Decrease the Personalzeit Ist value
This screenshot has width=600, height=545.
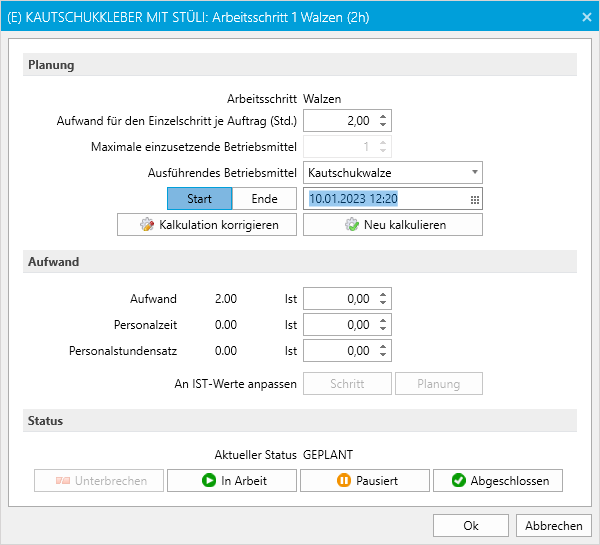click(x=384, y=330)
